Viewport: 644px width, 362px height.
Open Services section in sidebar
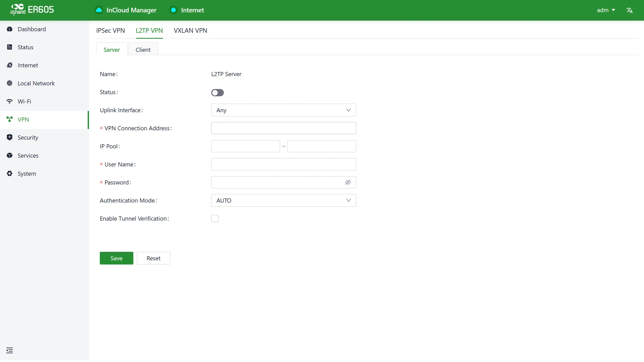[x=44, y=156]
